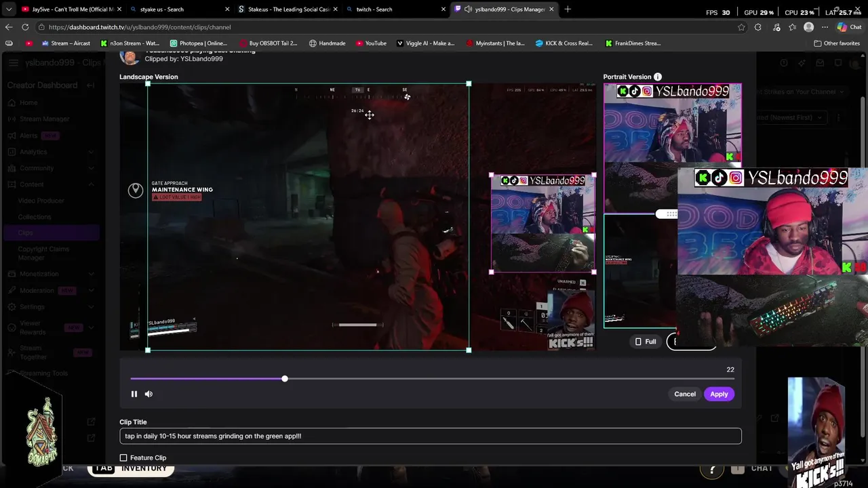Reload the current page

click(x=25, y=27)
